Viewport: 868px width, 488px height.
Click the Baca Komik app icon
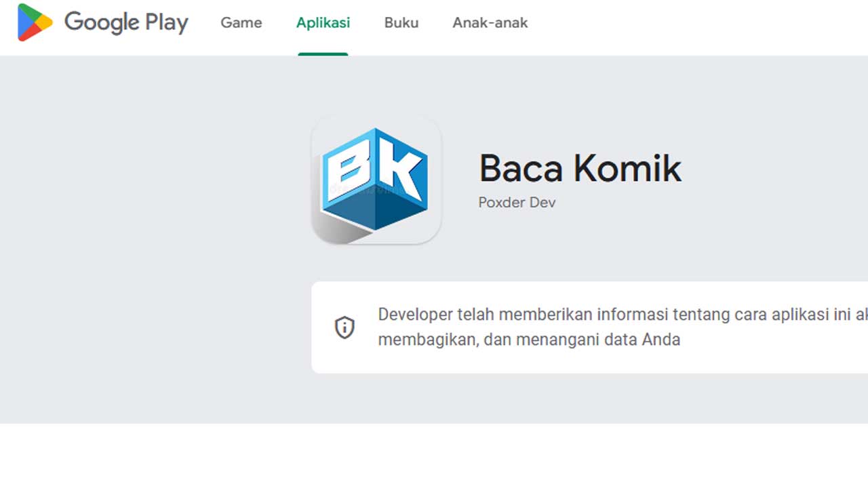(376, 179)
